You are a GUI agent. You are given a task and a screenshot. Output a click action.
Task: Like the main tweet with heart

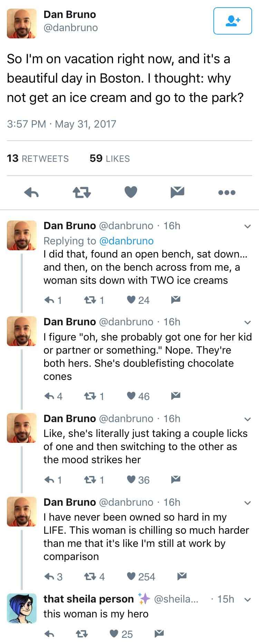[x=131, y=192]
